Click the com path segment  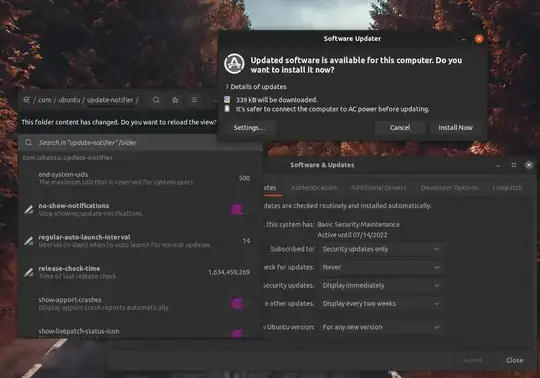click(44, 100)
